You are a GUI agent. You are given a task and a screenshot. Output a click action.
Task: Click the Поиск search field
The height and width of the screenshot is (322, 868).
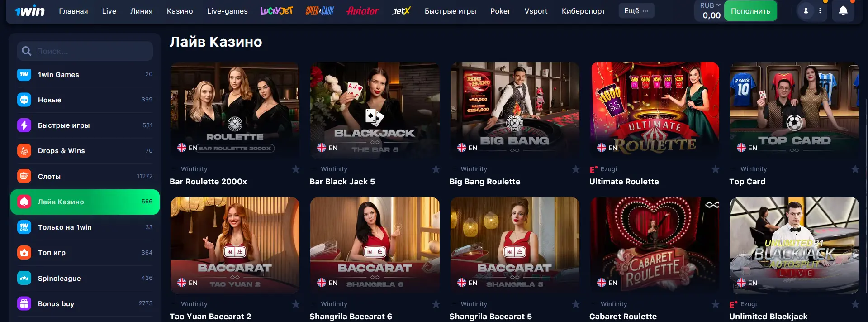tap(85, 51)
